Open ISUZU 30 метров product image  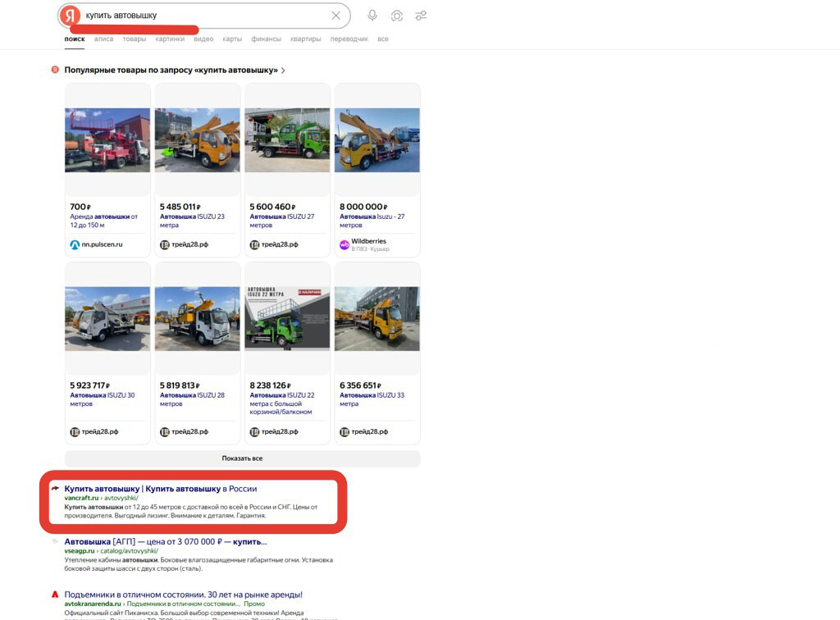click(107, 319)
